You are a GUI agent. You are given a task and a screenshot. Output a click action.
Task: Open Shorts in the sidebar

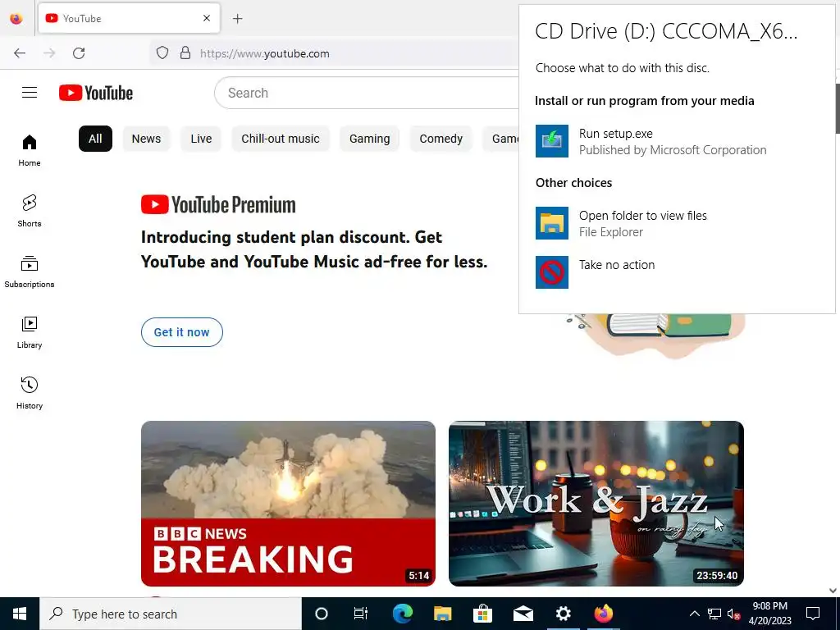click(x=30, y=211)
